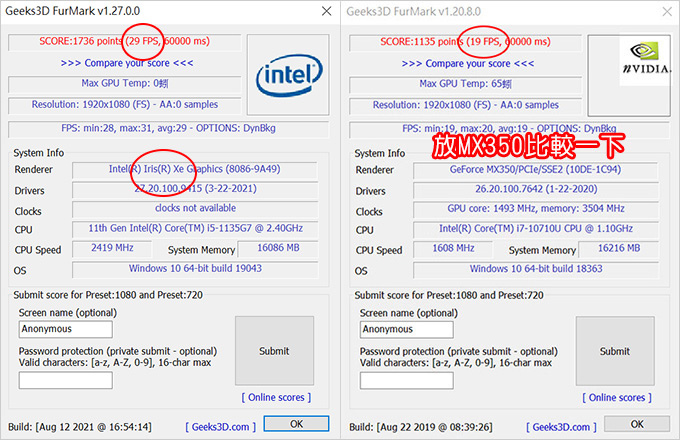This screenshot has height=440, width=680.
Task: Click System Memory value '16216 MB'
Action: [619, 248]
